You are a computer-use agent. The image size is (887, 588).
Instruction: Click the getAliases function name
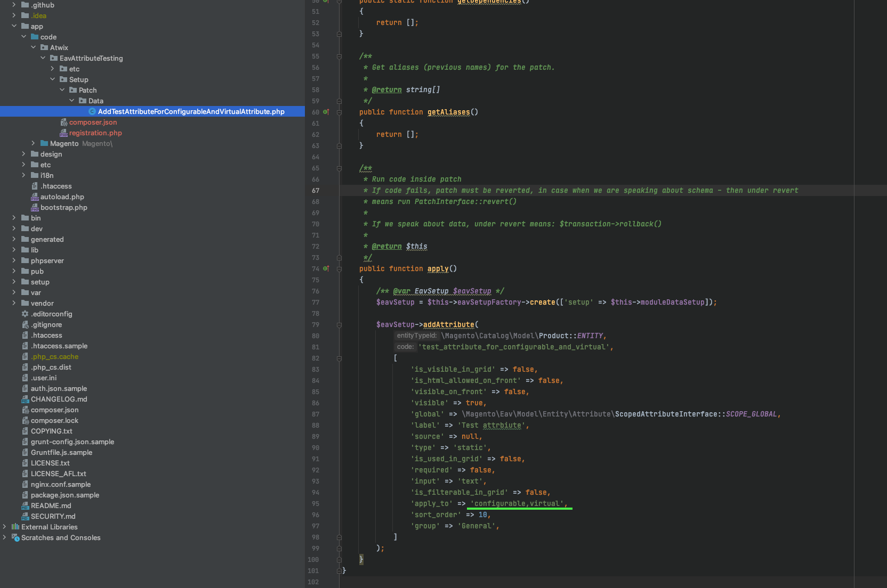point(449,112)
